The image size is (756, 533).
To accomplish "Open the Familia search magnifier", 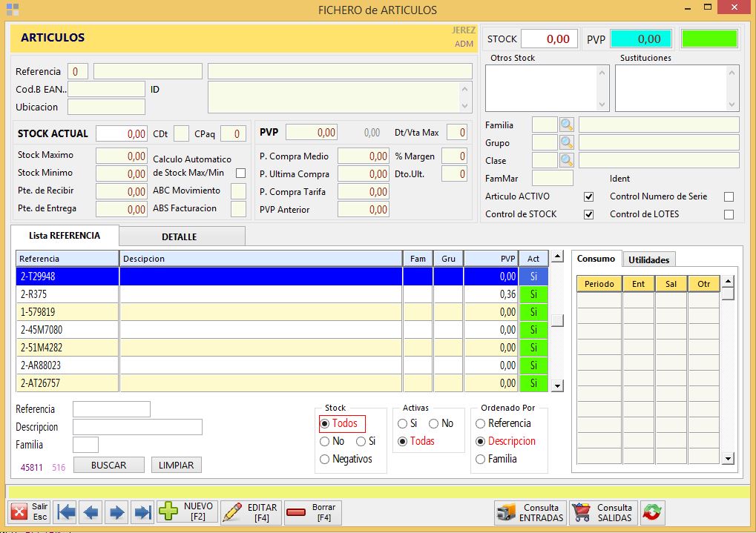I will click(x=567, y=125).
